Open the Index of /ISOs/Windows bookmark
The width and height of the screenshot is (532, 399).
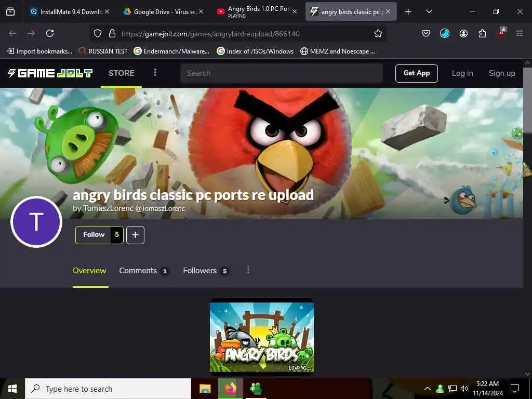(255, 51)
